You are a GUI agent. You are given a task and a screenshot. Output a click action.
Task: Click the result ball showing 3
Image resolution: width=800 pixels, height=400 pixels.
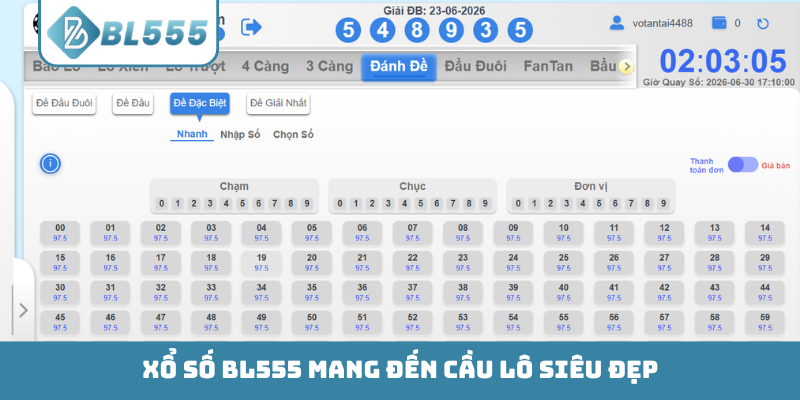[486, 31]
